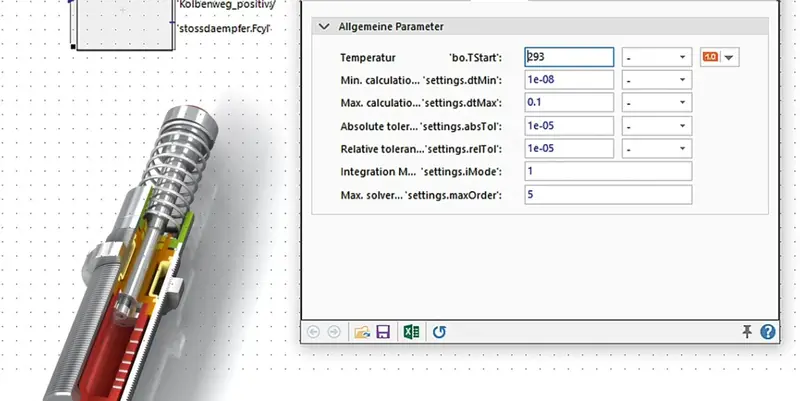
Task: Select the 'Kolbenweg_positiv' label
Action: [227, 5]
